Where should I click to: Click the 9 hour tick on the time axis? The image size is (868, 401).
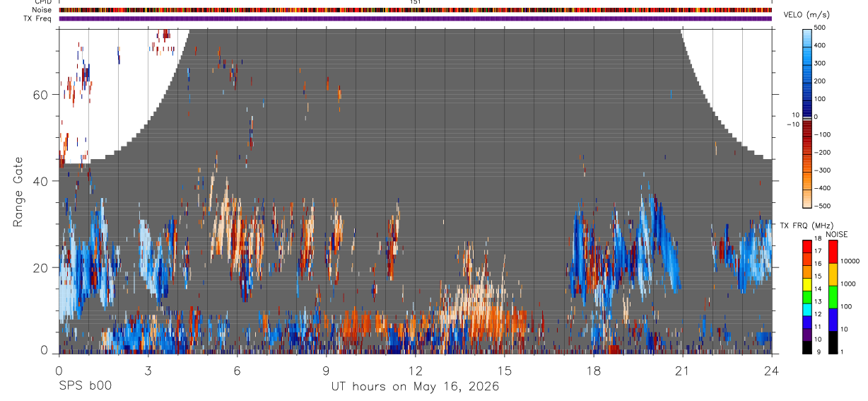coord(326,370)
